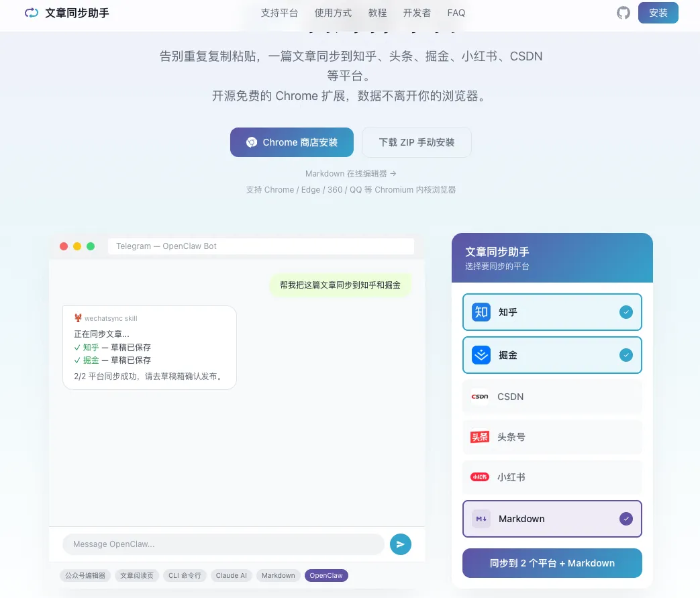700x598 pixels.
Task: Click the Telegram — OpenClaw Bot address bar
Action: point(260,246)
